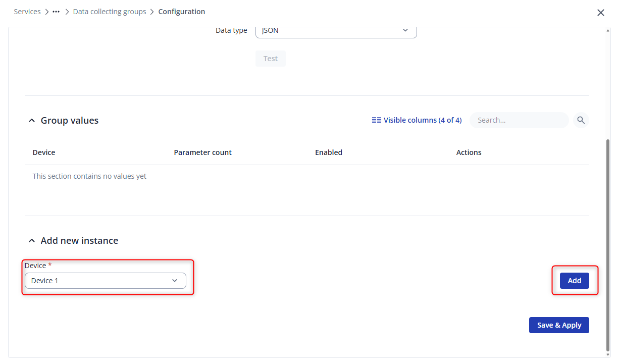Click the scrollbar down arrow
Screen dimensions: 619x364
[607, 354]
